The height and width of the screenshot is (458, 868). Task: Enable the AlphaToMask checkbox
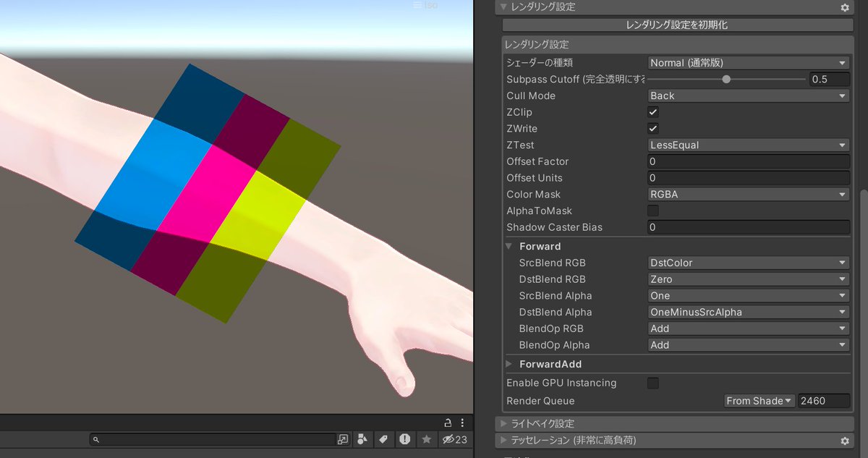653,211
